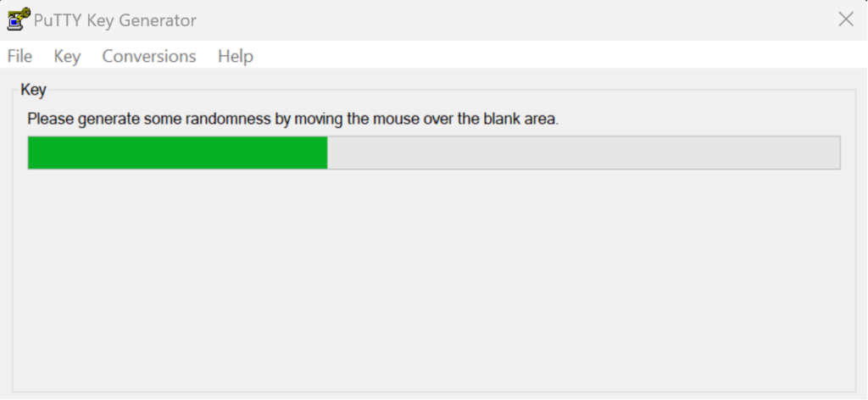Click empty menu bar space after Help
The height and width of the screenshot is (400, 868).
pos(559,56)
